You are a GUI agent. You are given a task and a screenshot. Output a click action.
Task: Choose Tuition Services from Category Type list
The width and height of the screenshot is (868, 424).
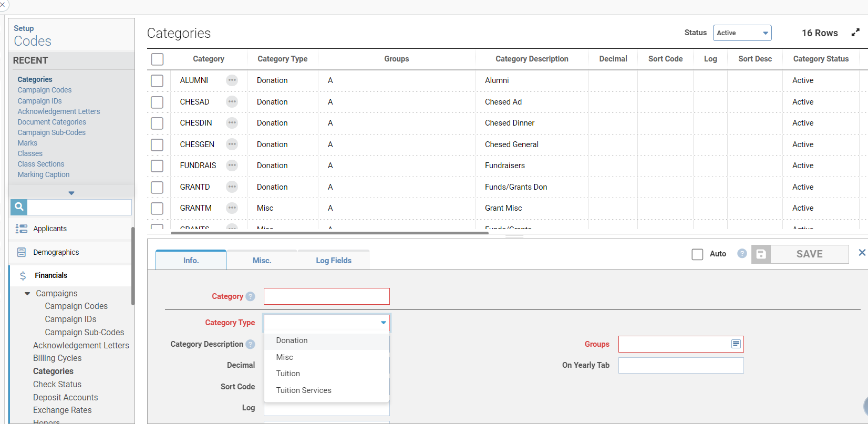327,390
